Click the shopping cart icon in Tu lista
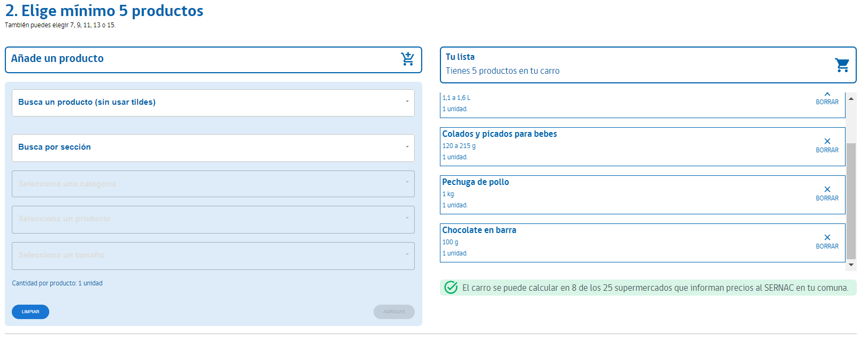This screenshot has height=341, width=868. coord(842,65)
